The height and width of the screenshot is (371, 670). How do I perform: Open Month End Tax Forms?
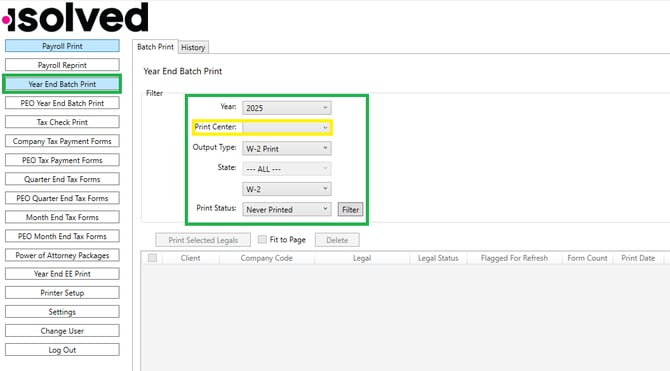[62, 217]
